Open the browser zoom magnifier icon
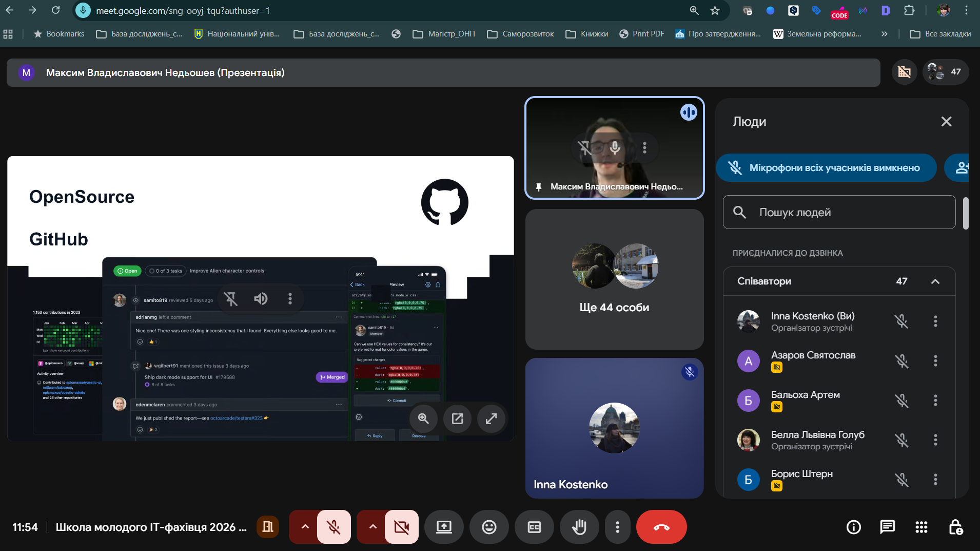The height and width of the screenshot is (551, 980). (694, 11)
